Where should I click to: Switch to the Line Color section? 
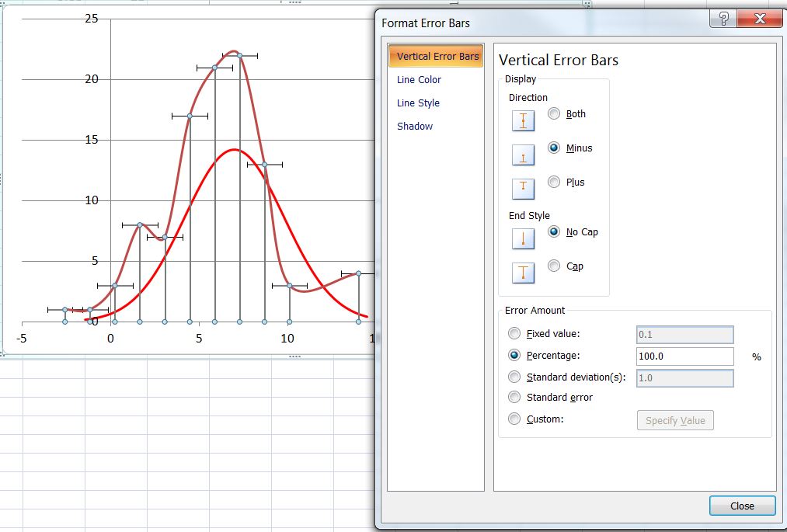coord(420,79)
